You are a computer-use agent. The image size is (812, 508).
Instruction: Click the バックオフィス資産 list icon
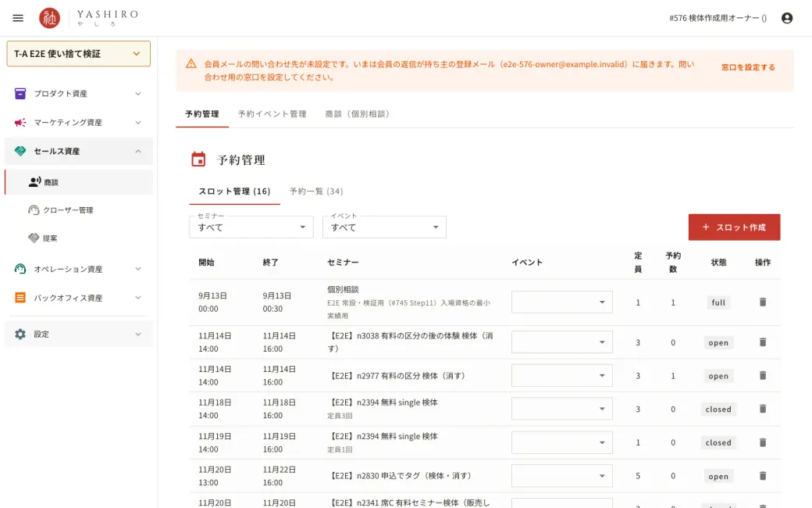20,298
